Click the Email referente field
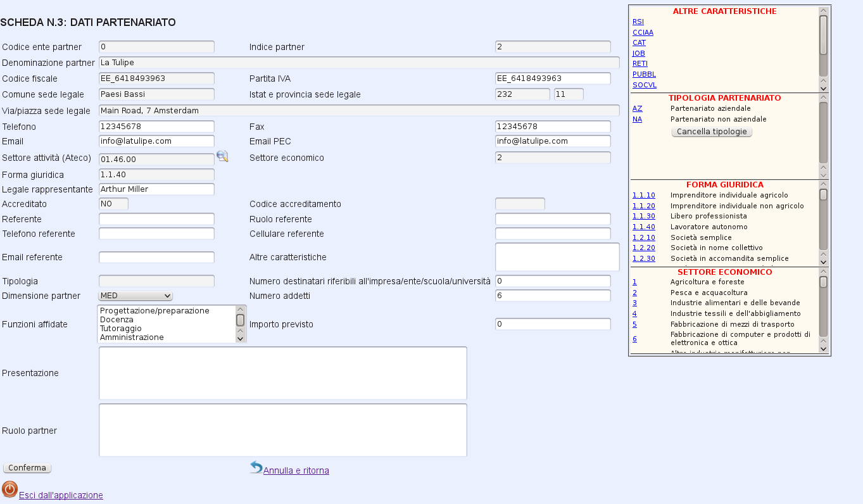Screen dimensions: 863x504 click(x=156, y=257)
